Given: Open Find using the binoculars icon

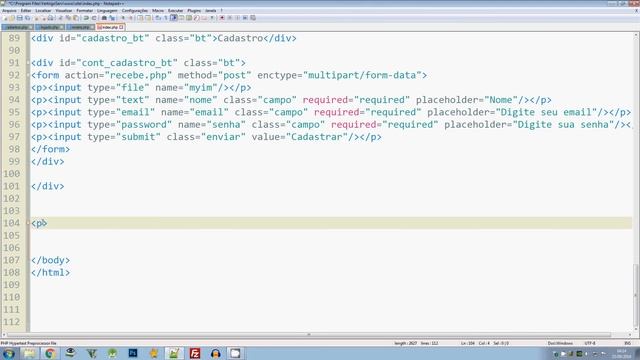Looking at the screenshot, I should coord(104,18).
